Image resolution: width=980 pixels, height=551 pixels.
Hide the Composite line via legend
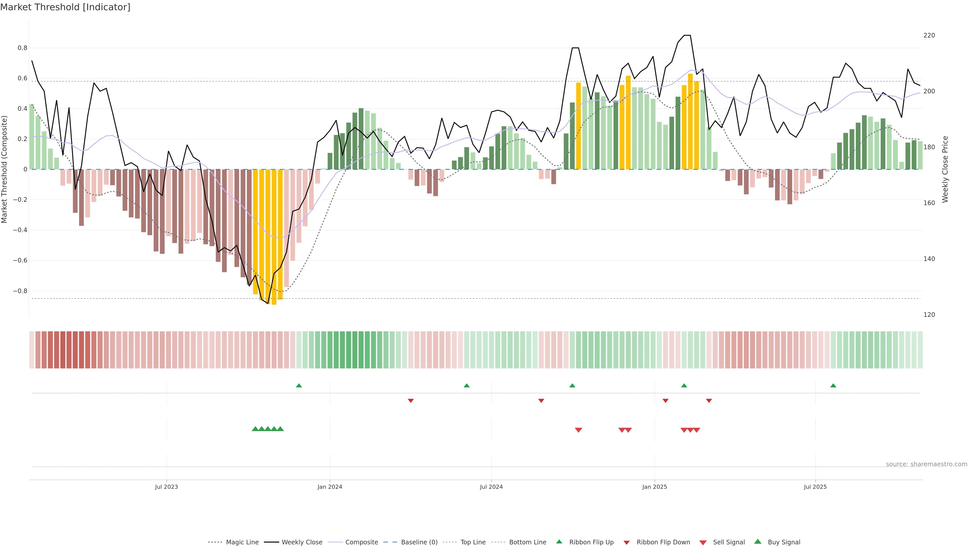tap(361, 542)
